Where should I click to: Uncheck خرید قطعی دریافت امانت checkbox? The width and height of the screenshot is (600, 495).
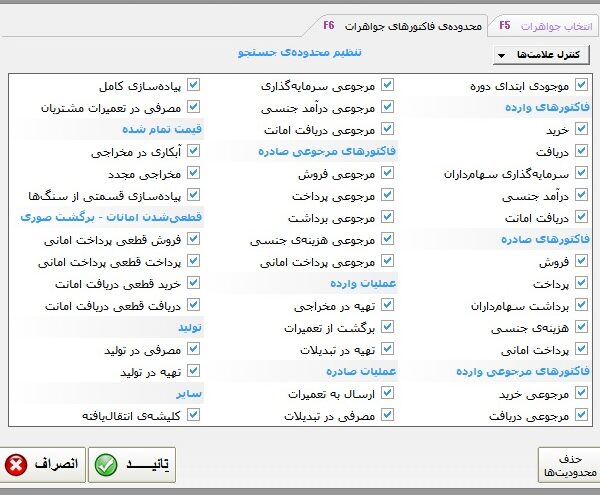pos(193,283)
